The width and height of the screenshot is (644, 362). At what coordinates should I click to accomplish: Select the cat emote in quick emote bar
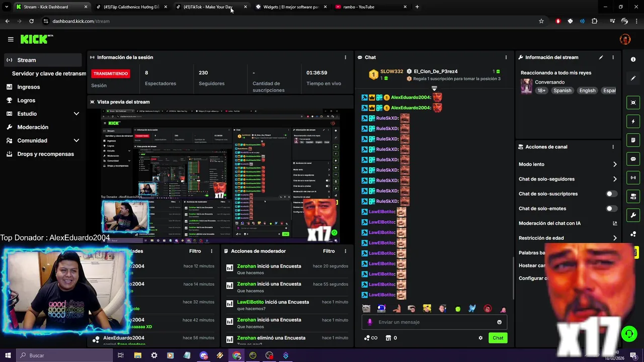click(x=366, y=309)
